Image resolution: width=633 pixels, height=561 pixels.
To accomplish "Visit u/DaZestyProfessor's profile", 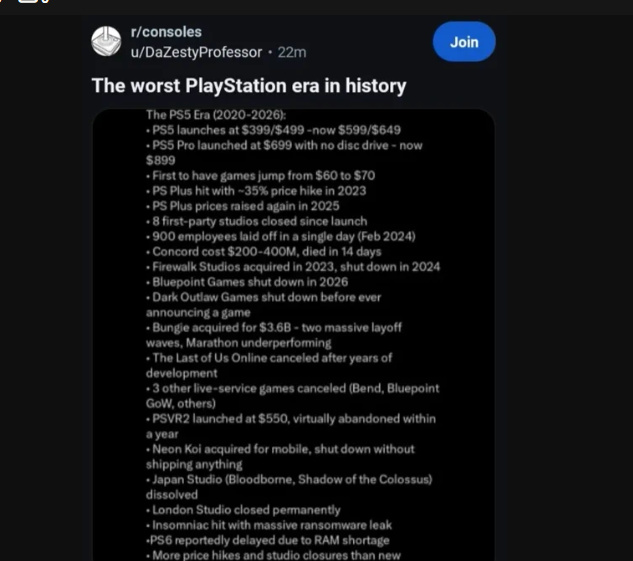I will (x=190, y=52).
